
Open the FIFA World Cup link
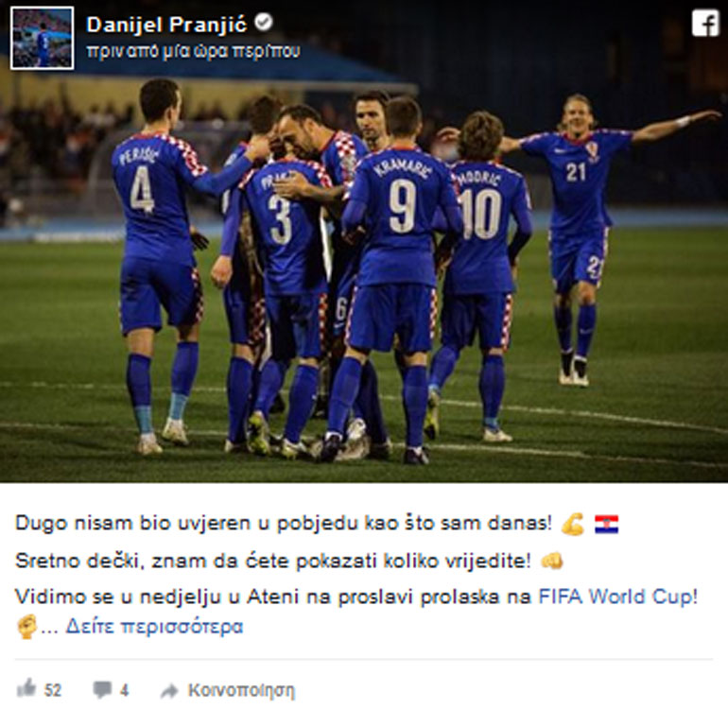point(618,597)
